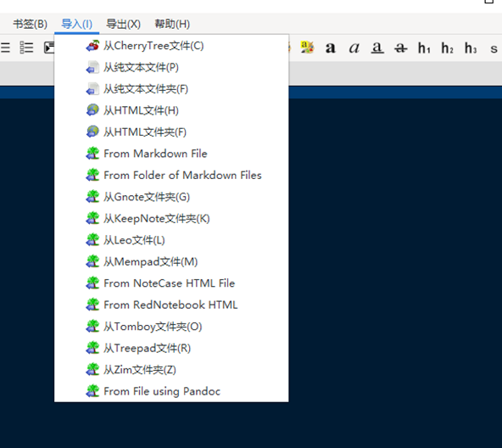Import 从Gnote文件夹(G)
Image resolution: width=502 pixels, height=448 pixels.
click(171, 197)
